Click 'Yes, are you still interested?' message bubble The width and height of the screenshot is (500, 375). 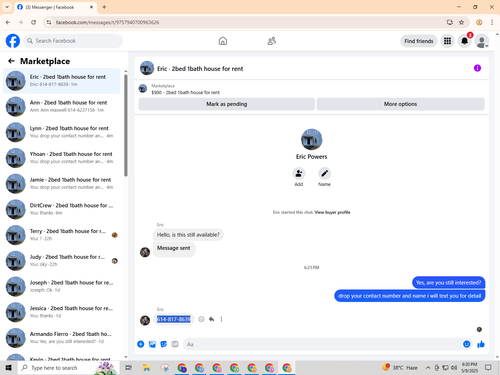tap(448, 283)
